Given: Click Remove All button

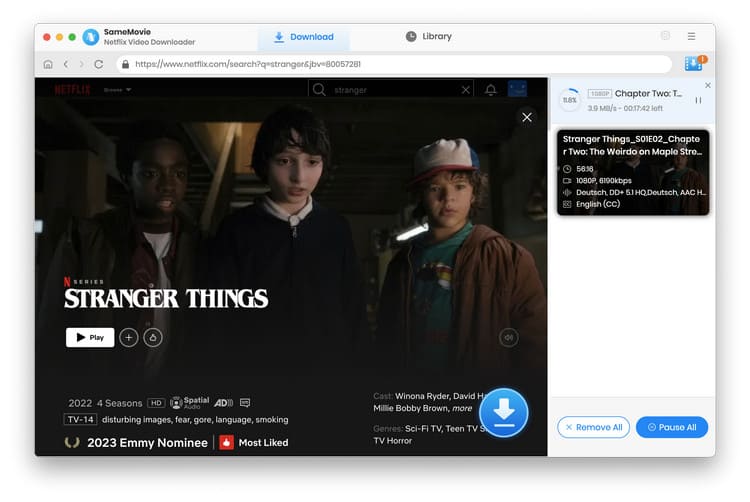Looking at the screenshot, I should [x=593, y=427].
